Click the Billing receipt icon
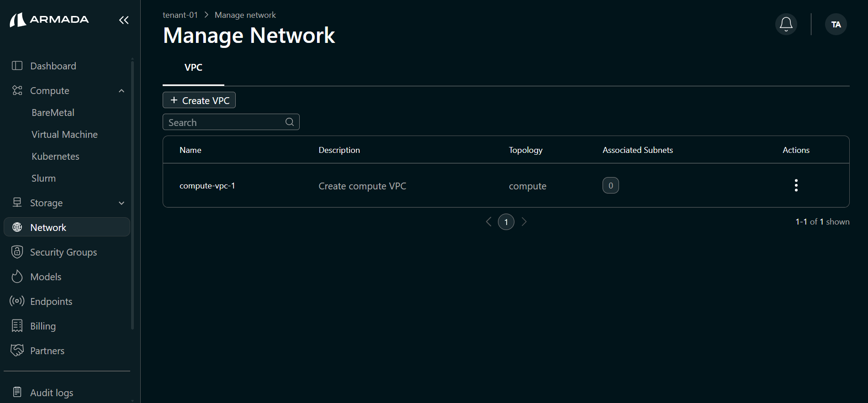The height and width of the screenshot is (403, 868). [x=17, y=326]
